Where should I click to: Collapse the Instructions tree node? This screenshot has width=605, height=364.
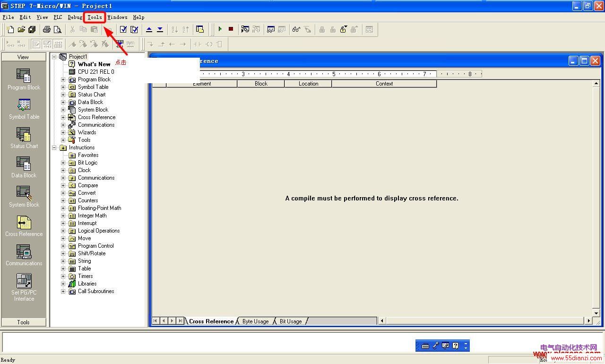[54, 147]
